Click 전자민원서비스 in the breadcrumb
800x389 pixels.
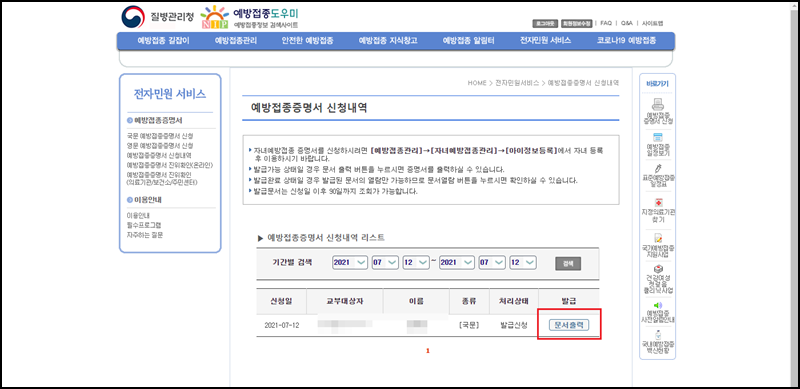517,83
